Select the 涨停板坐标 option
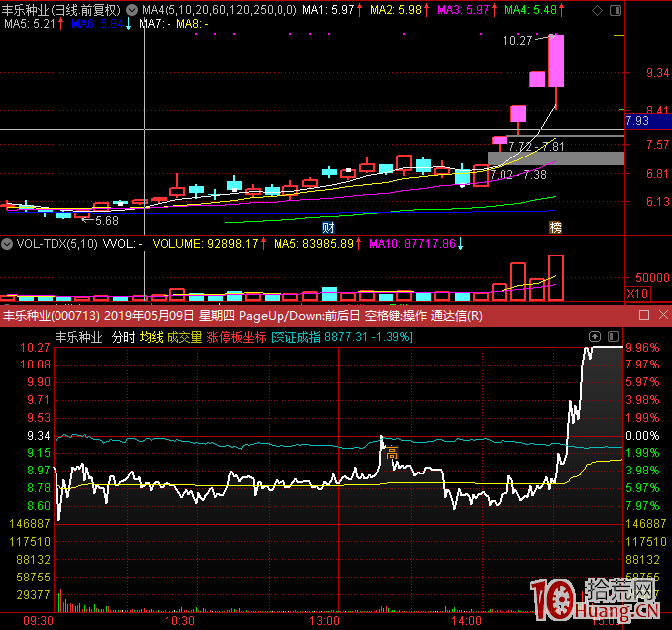Image resolution: width=672 pixels, height=630 pixels. pyautogui.click(x=236, y=337)
